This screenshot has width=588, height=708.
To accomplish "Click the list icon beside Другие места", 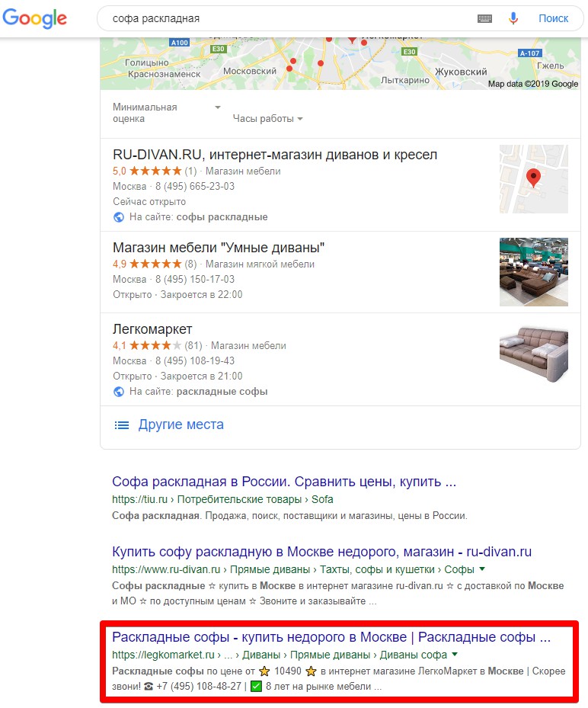I will click(x=121, y=425).
